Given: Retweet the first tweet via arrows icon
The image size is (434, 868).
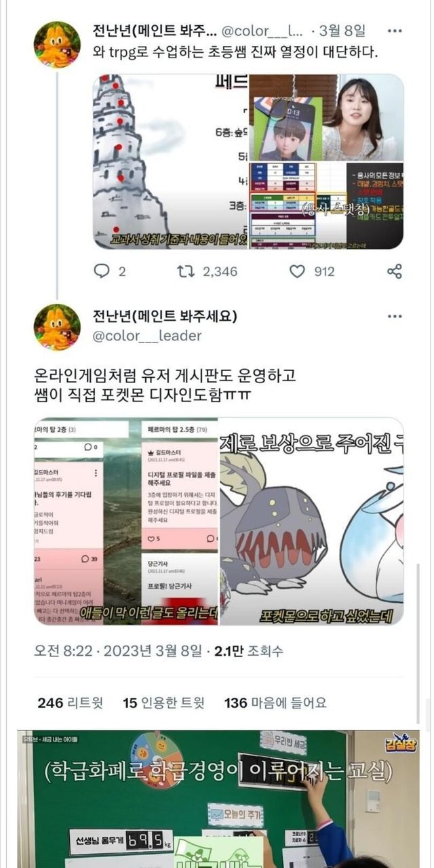Looking at the screenshot, I should tap(186, 271).
